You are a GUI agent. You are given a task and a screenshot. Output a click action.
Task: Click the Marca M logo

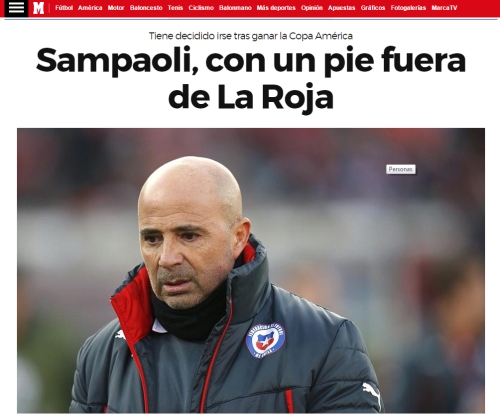[x=39, y=8]
